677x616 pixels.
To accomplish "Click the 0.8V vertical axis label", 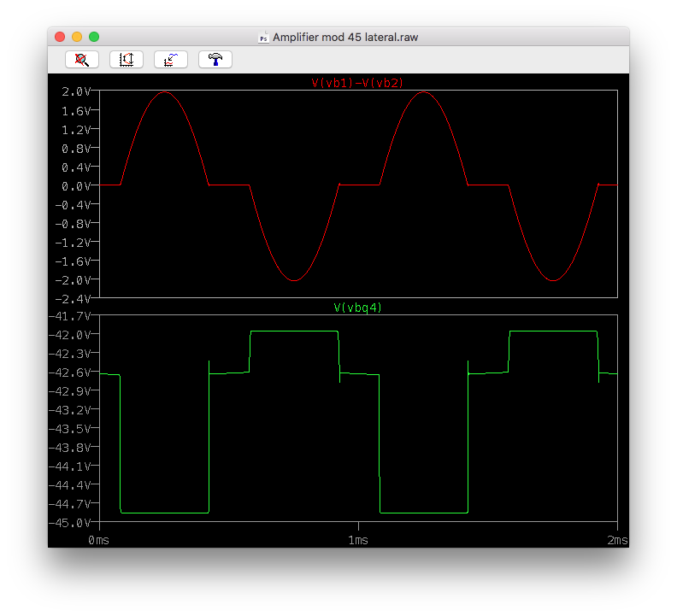I will 76,149.
